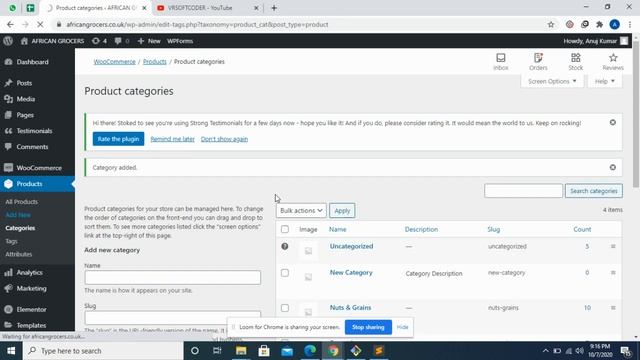Click the Don't show again link
Viewport: 640px width, 360px height.
coord(224,139)
